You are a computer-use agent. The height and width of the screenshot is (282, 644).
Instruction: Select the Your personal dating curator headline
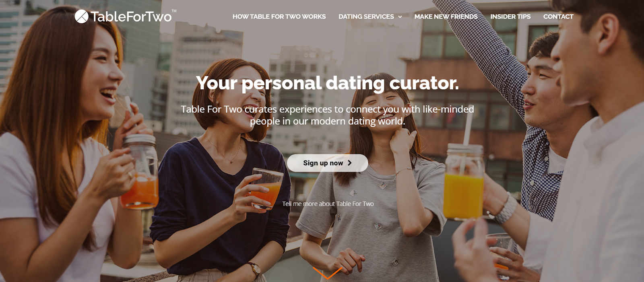(x=327, y=83)
